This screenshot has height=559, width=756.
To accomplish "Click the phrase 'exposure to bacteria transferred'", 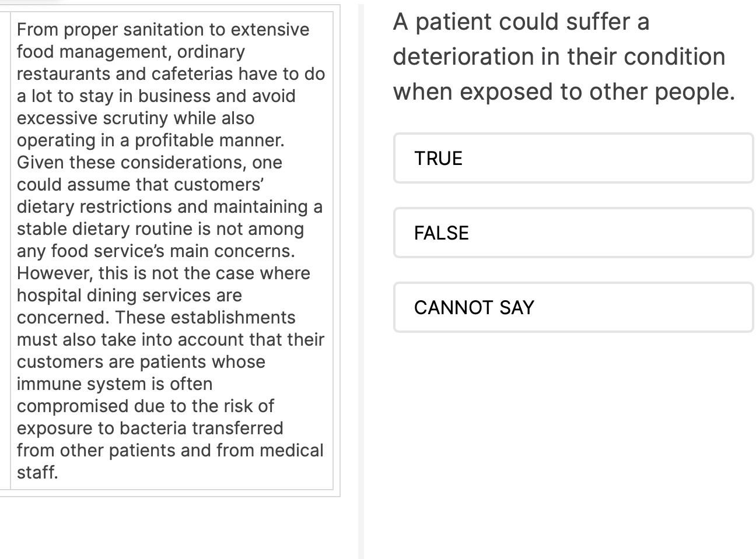I will 150,428.
